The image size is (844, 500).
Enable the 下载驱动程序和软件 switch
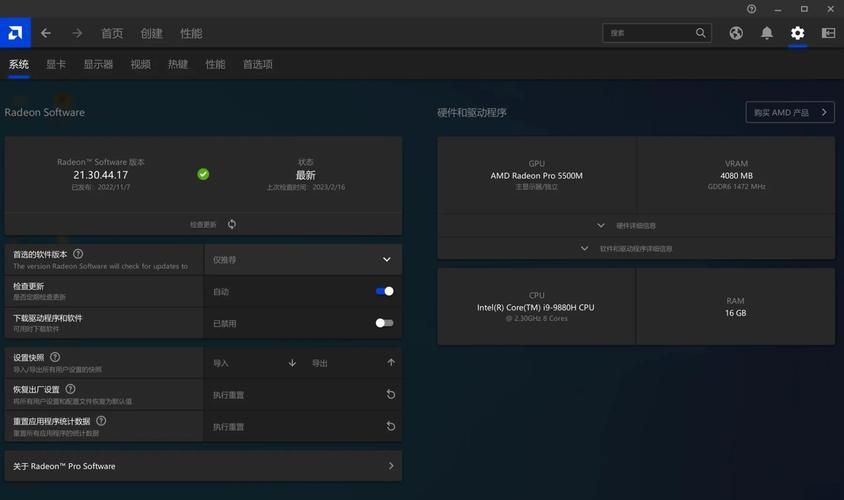pos(384,323)
